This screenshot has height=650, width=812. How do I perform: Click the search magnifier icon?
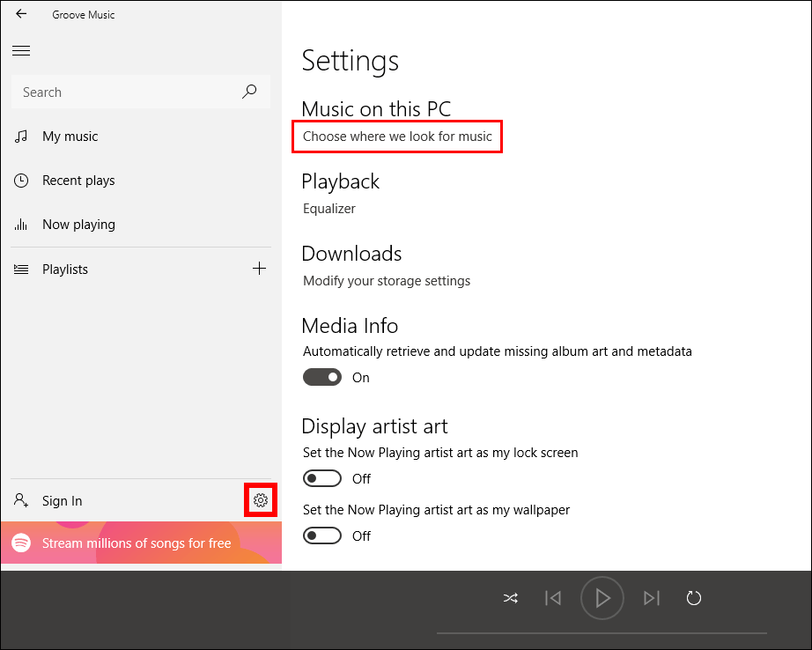249,92
